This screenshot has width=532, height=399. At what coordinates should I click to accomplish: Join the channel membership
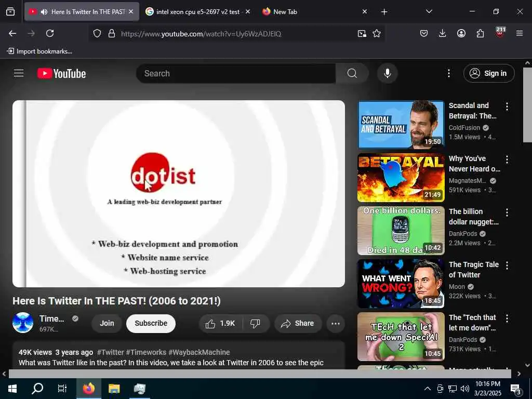point(107,323)
